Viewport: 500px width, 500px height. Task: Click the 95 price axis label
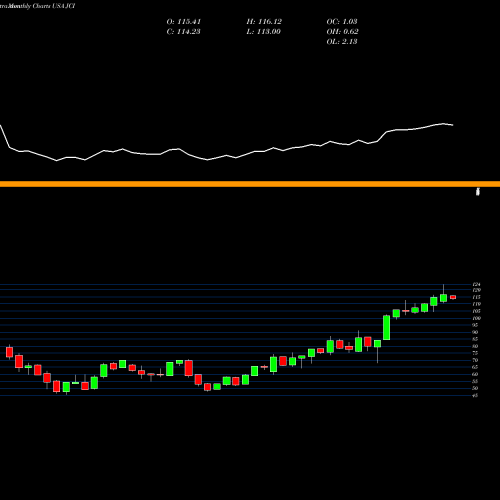click(x=475, y=325)
